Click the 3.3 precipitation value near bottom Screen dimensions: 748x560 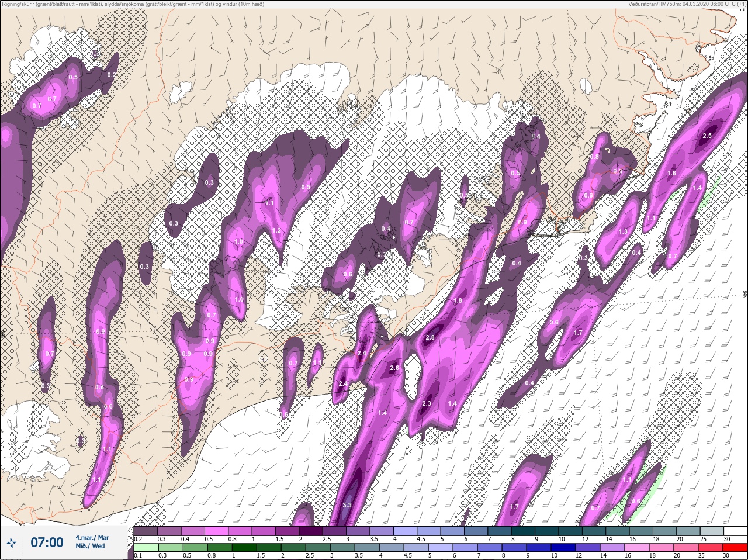point(347,505)
